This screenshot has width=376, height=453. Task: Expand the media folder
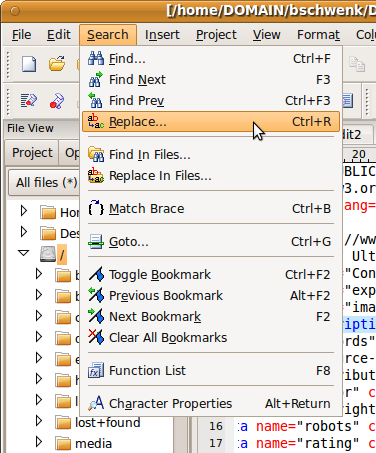pyautogui.click(x=39, y=442)
